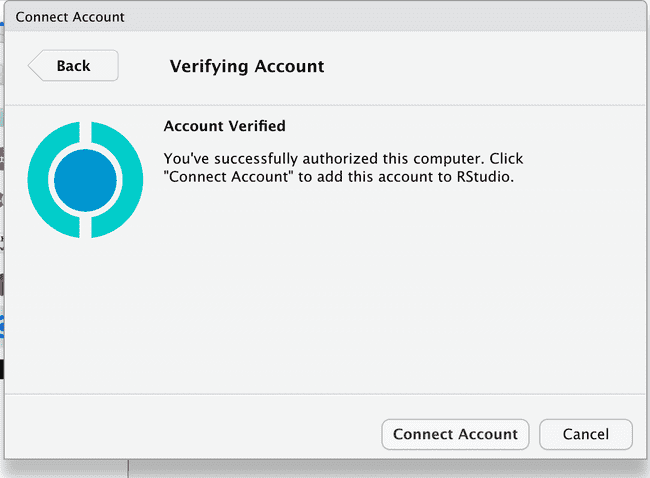Click the Posit Connect logo icon
The height and width of the screenshot is (478, 650).
pyautogui.click(x=85, y=180)
